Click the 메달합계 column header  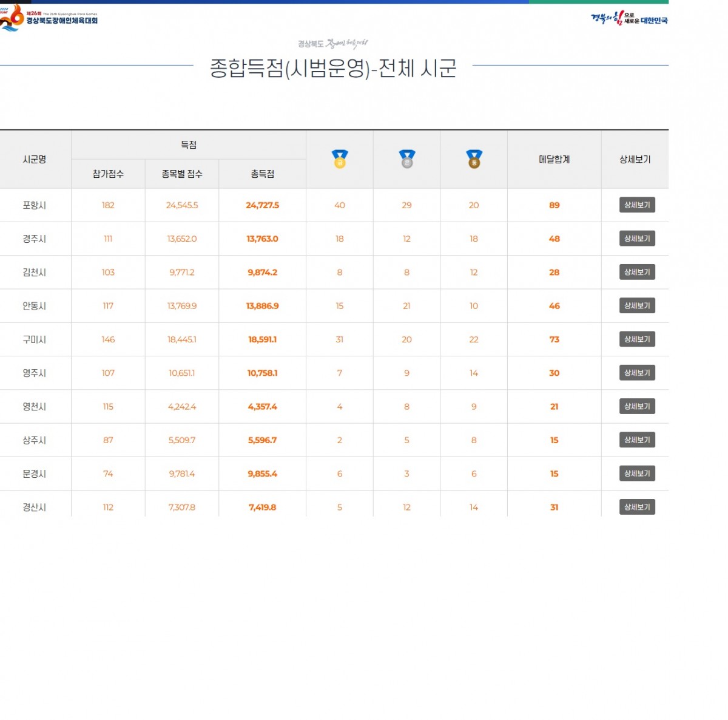[x=554, y=160]
